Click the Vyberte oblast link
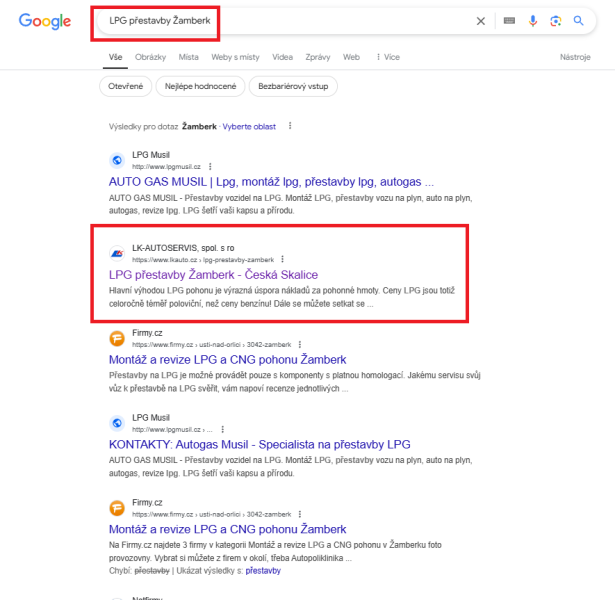The width and height of the screenshot is (615, 600). pyautogui.click(x=249, y=127)
